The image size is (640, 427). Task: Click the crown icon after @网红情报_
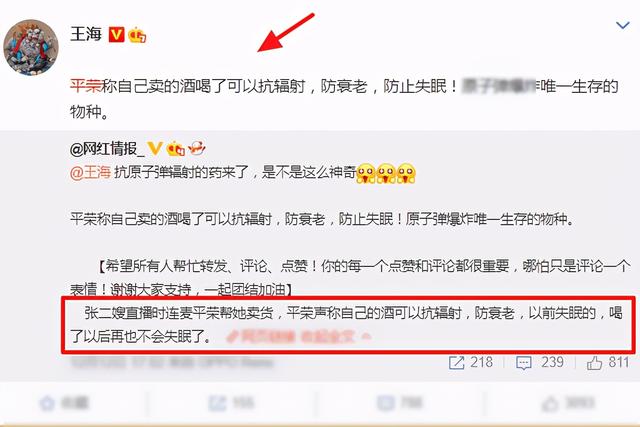pos(176,148)
